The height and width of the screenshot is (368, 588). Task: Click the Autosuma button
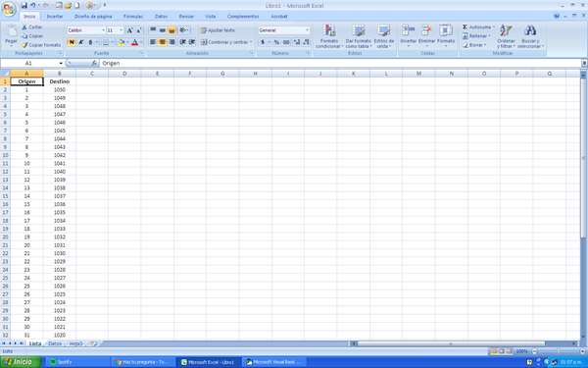(478, 27)
